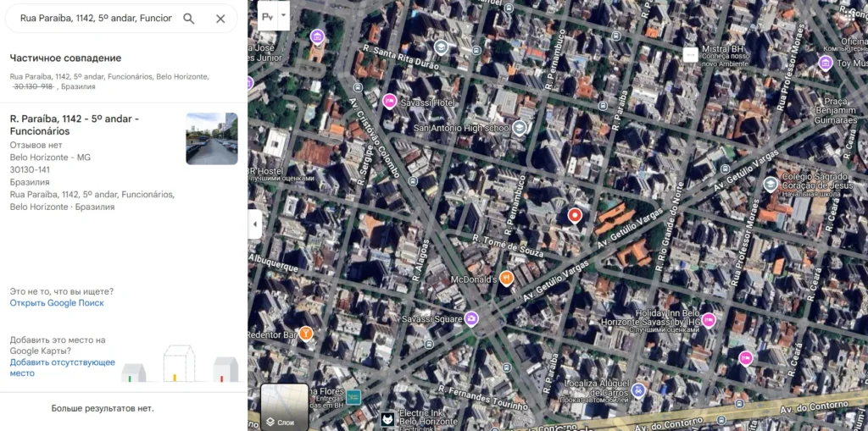Screen dimensions: 868x431
Task: Open the street photo thumbnail of result
Action: click(x=212, y=139)
